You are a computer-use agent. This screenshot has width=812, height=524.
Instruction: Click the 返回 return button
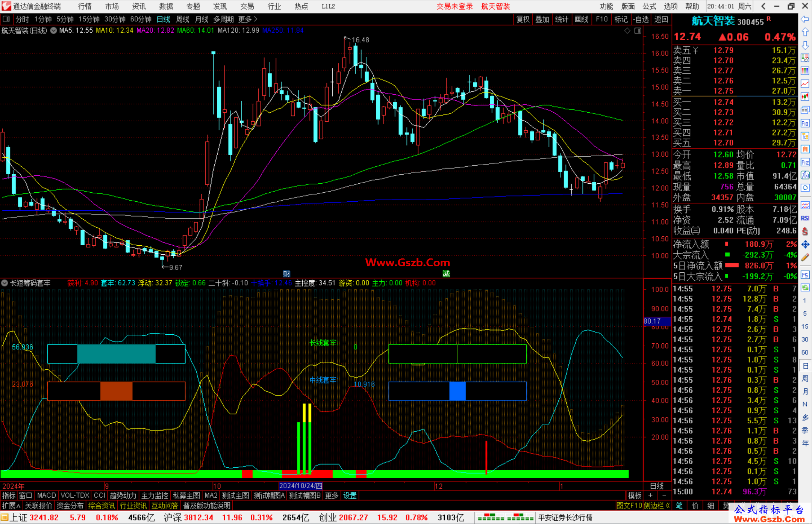point(661,19)
